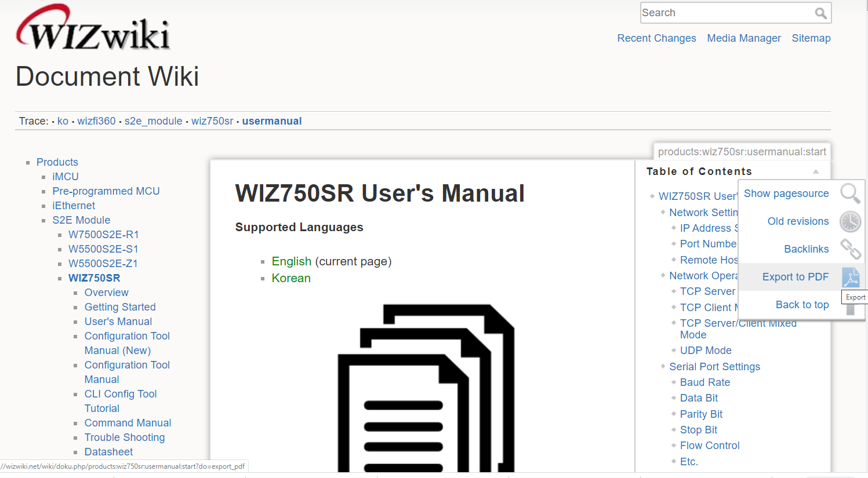Jump to Serial Port Settings section
The height and width of the screenshot is (478, 868).
tap(714, 367)
